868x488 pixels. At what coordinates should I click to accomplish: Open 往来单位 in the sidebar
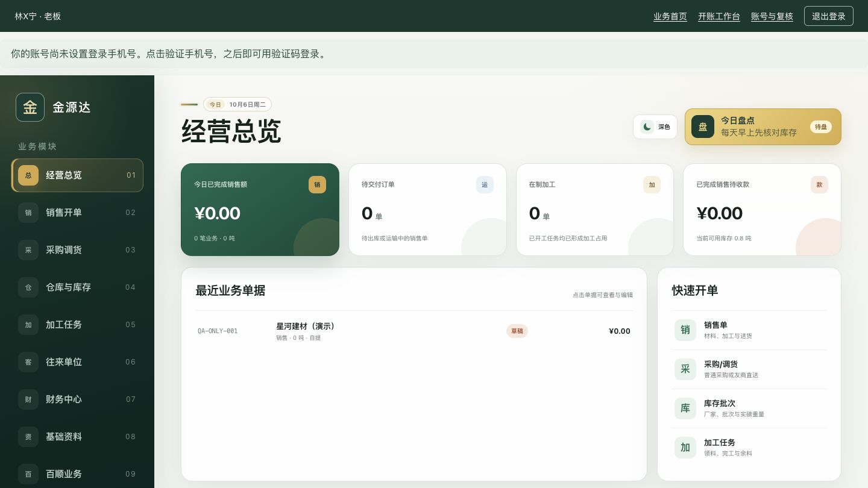coord(77,362)
